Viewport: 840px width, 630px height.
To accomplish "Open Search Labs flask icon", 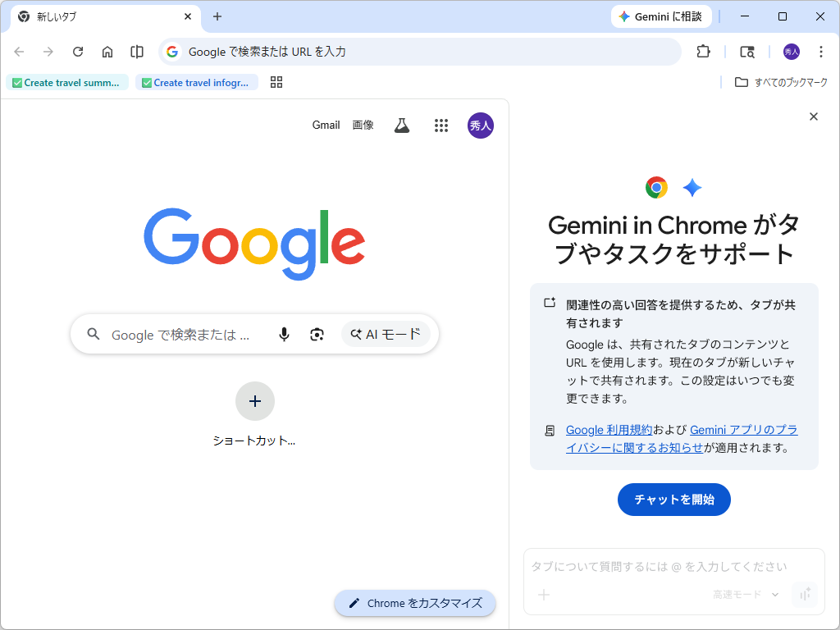I will coord(402,126).
